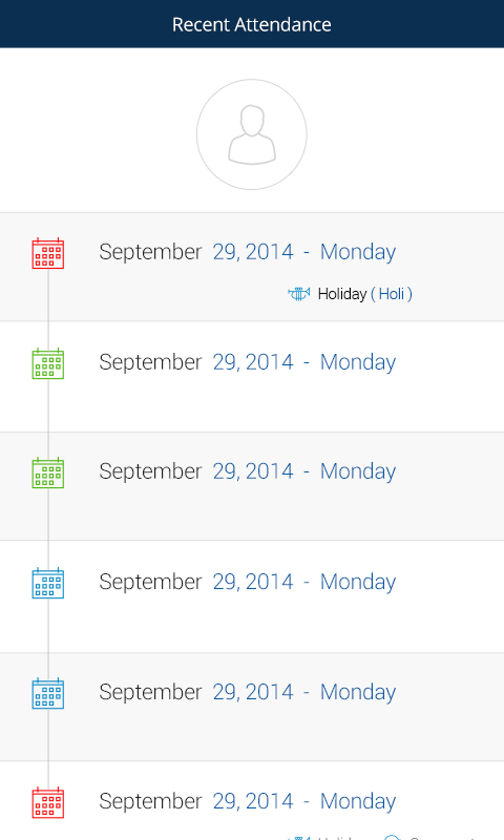The height and width of the screenshot is (840, 504).
Task: Open the profile avatar placeholder
Action: click(x=252, y=134)
